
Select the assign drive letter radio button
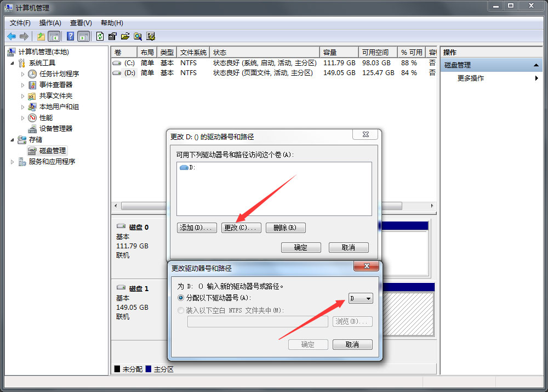point(181,298)
